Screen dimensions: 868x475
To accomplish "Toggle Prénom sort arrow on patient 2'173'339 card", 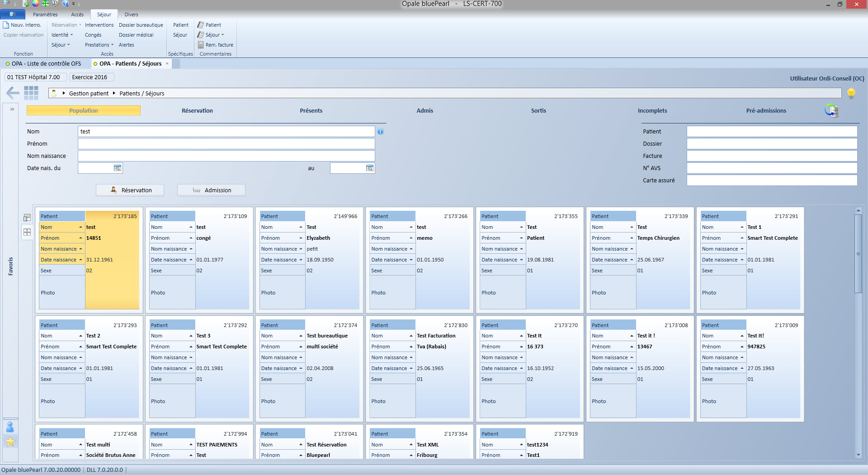I will pos(632,238).
